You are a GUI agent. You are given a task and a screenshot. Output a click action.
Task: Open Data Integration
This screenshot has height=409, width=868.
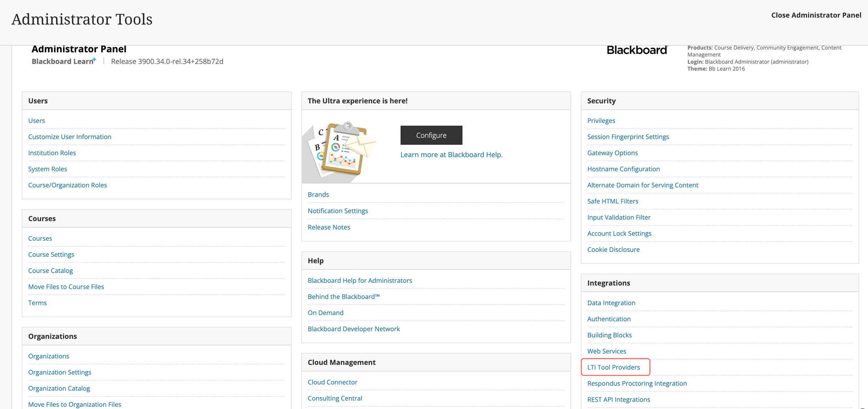click(x=611, y=303)
